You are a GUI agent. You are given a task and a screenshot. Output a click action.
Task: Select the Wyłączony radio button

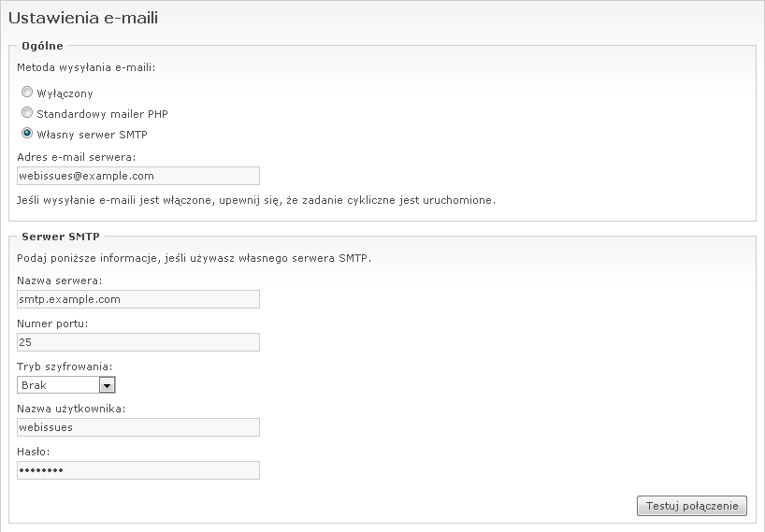[27, 93]
